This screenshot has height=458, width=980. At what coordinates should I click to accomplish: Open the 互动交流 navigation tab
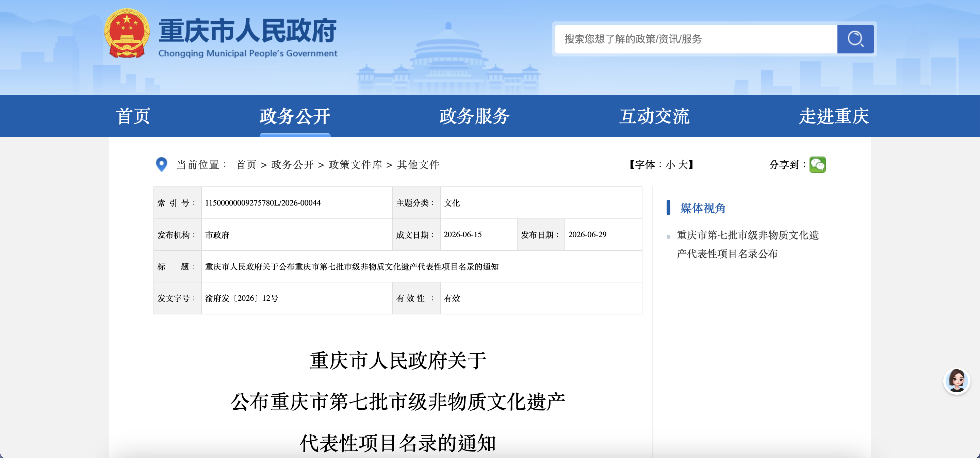pos(654,116)
